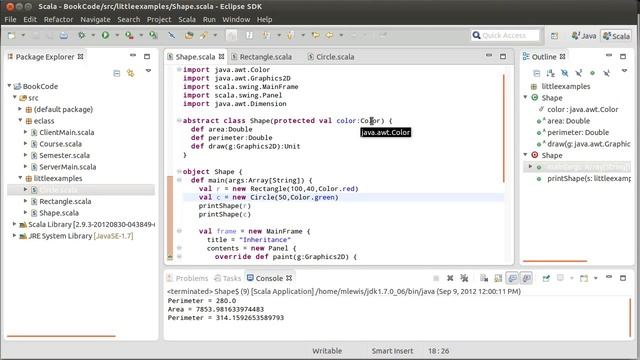Collapse All in Package Explorer

[117, 73]
